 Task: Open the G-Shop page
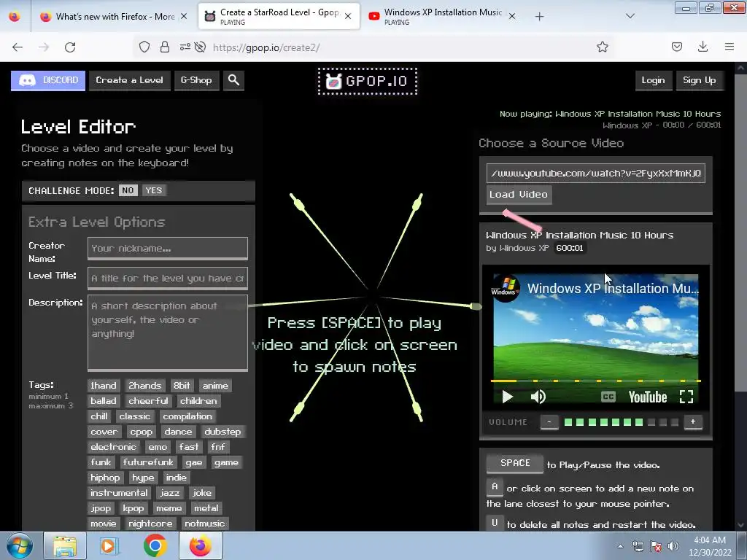click(x=196, y=80)
